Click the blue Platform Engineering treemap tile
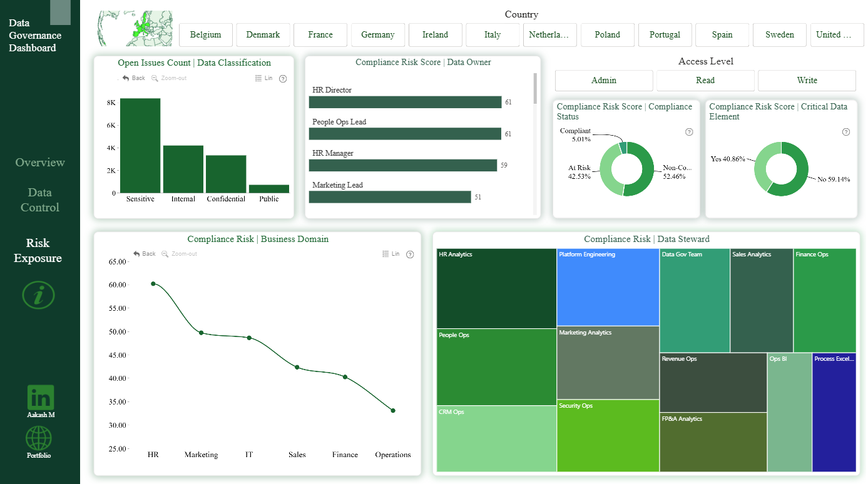868x484 pixels. [x=608, y=287]
